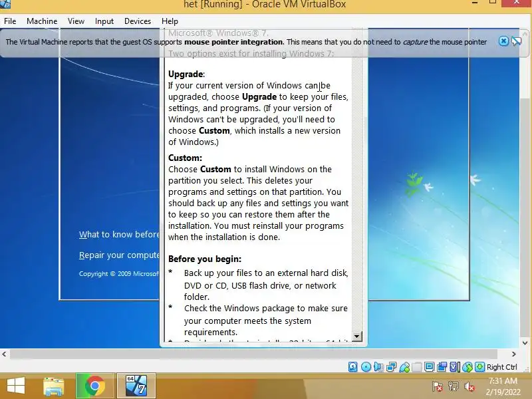This screenshot has height=399, width=532.
Task: Click the VM window's vertical scroll-down arrow
Action: coord(525,342)
